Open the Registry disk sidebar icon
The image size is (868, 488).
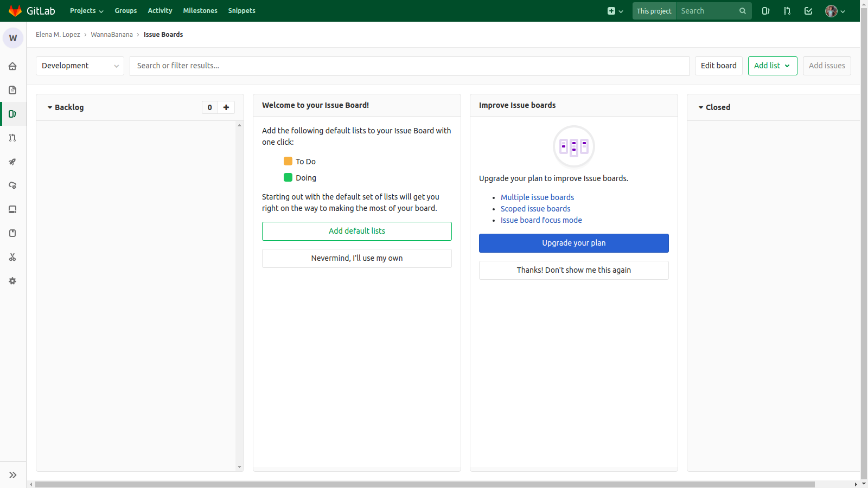pyautogui.click(x=12, y=209)
